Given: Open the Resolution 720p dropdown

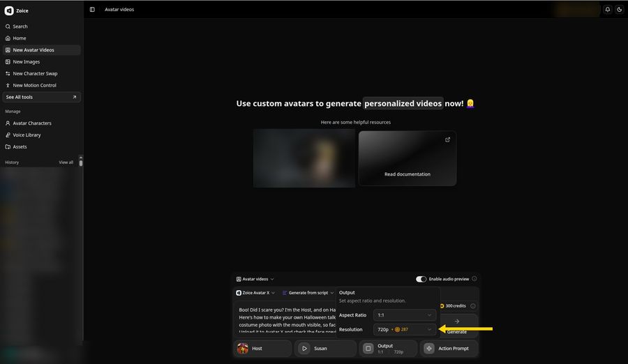Looking at the screenshot, I should point(404,330).
